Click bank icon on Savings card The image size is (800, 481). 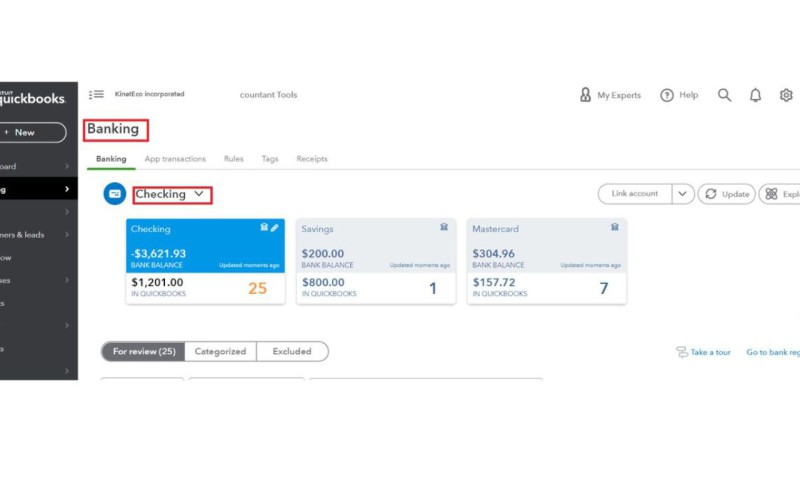point(444,227)
